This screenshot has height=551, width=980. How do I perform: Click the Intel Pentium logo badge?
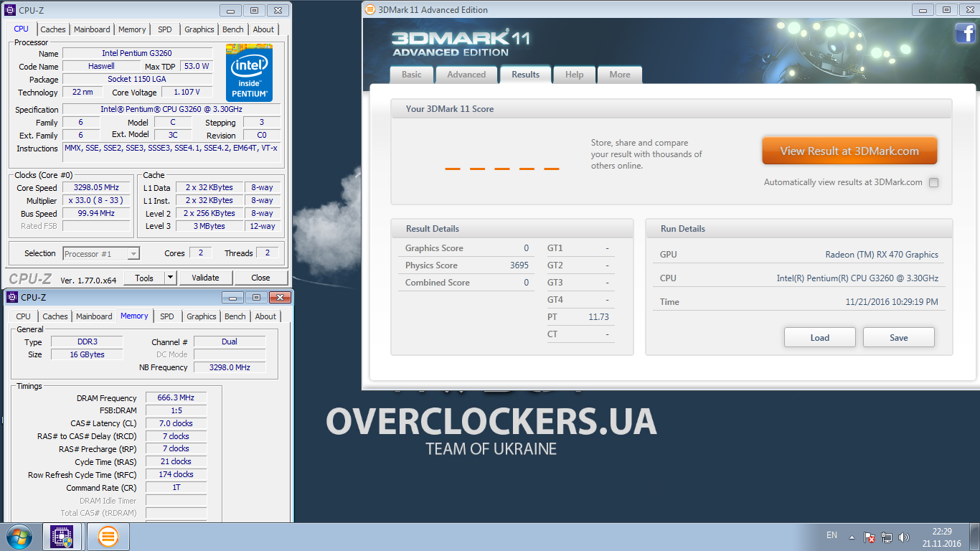[249, 72]
